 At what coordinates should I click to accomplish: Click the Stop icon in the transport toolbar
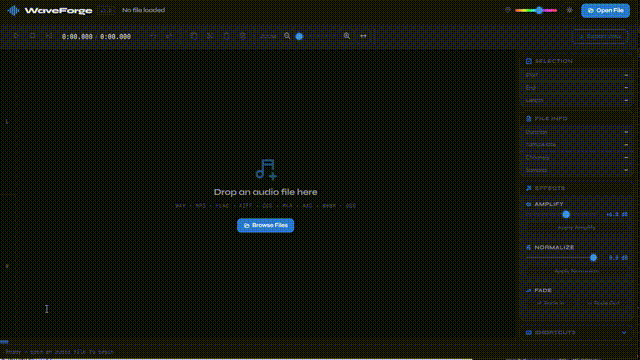pos(32,36)
